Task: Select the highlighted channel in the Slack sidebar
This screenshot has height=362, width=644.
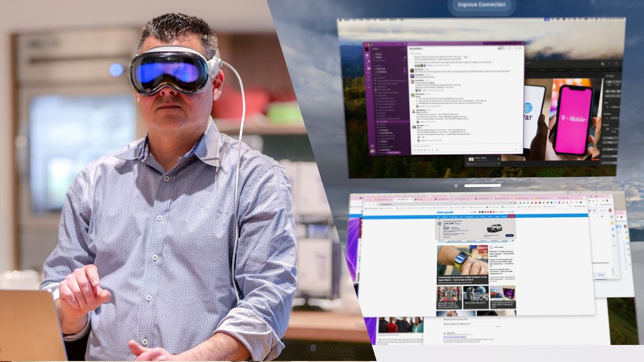Action: [391, 122]
